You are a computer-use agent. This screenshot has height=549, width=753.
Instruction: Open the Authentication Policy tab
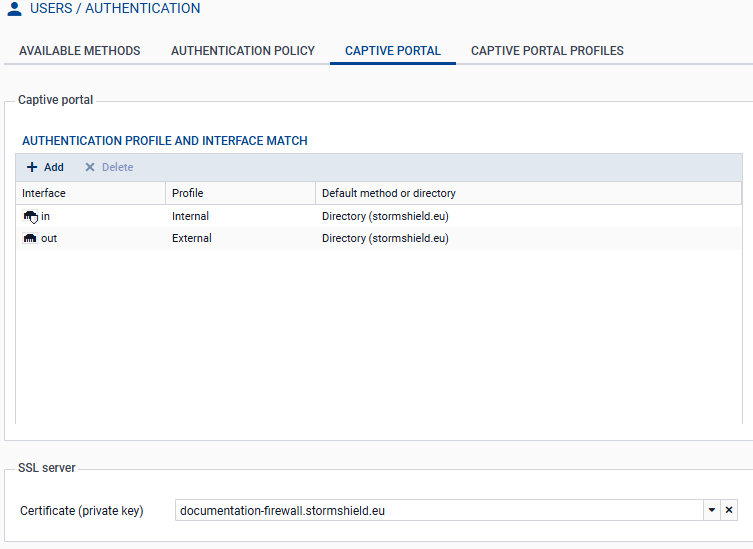pos(243,51)
